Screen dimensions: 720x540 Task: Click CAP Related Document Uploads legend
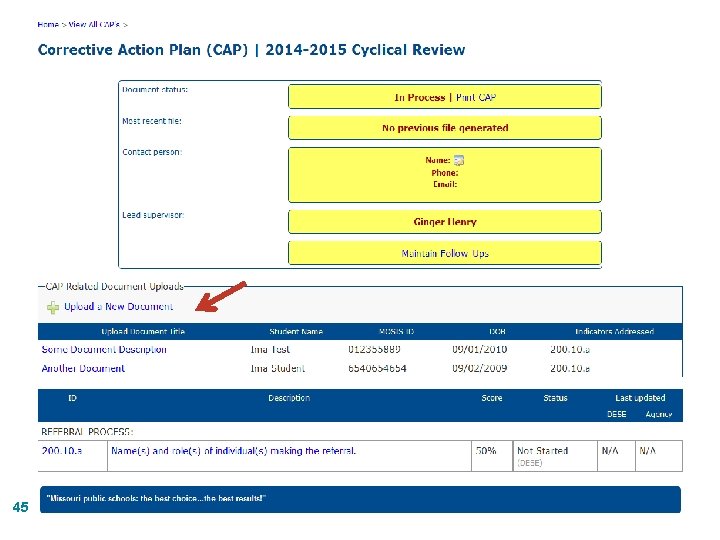[114, 287]
